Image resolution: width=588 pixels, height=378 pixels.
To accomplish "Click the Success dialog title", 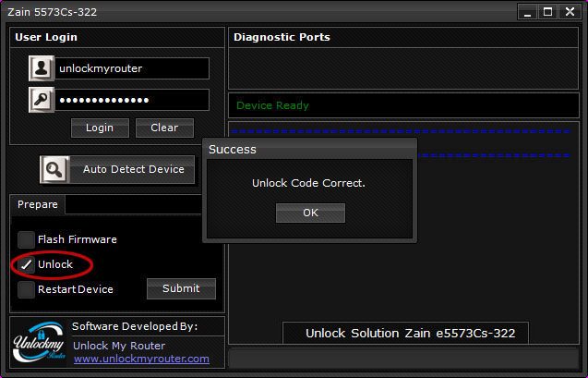I will tap(233, 150).
